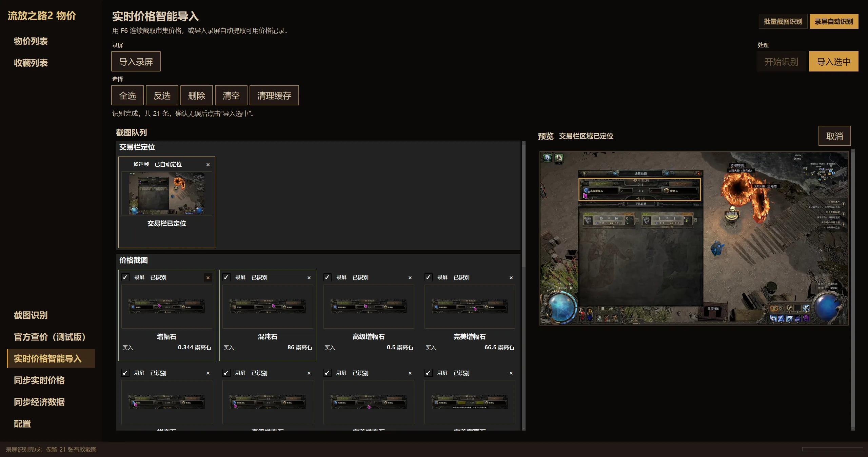This screenshot has width=868, height=457.
Task: Click status bar text 录屏识别完成
Action: (x=51, y=450)
